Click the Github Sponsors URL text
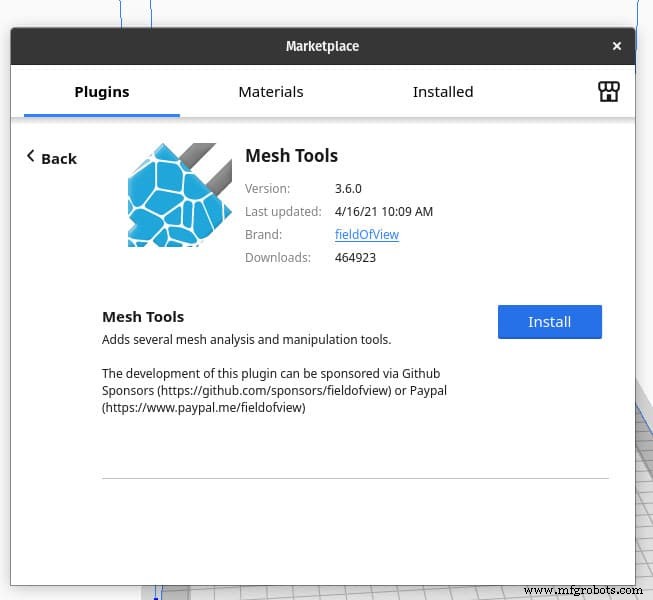This screenshot has height=600, width=653. click(x=276, y=391)
